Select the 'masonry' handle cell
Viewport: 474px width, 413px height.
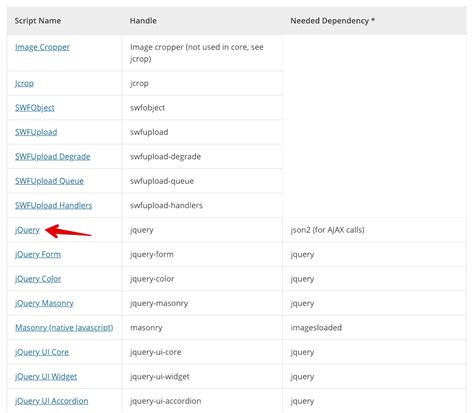coord(202,328)
